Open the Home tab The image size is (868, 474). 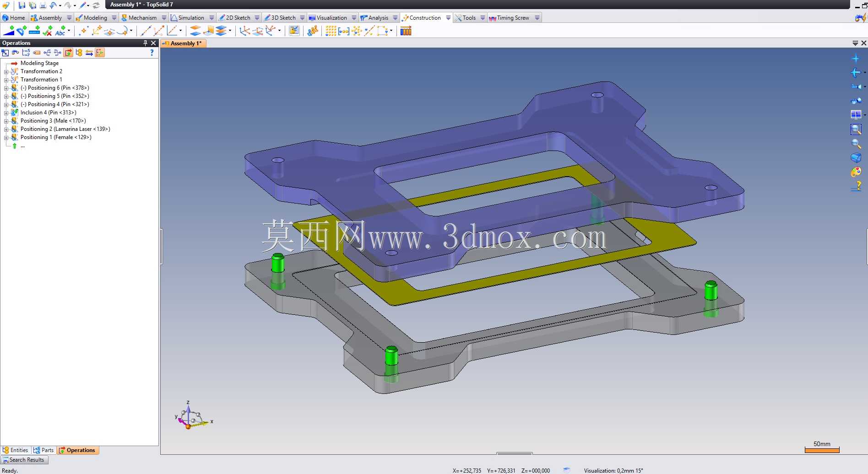[x=14, y=18]
